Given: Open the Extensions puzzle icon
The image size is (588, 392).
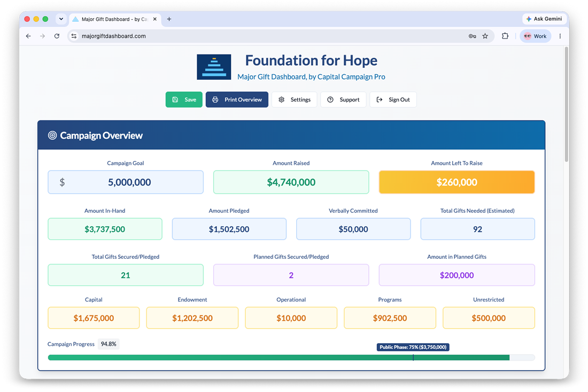Looking at the screenshot, I should (505, 36).
